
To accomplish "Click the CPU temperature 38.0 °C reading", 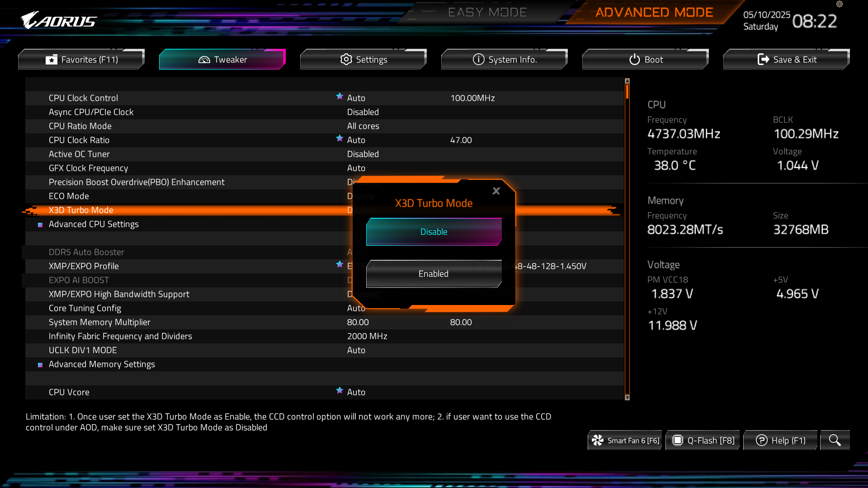I will point(675,165).
